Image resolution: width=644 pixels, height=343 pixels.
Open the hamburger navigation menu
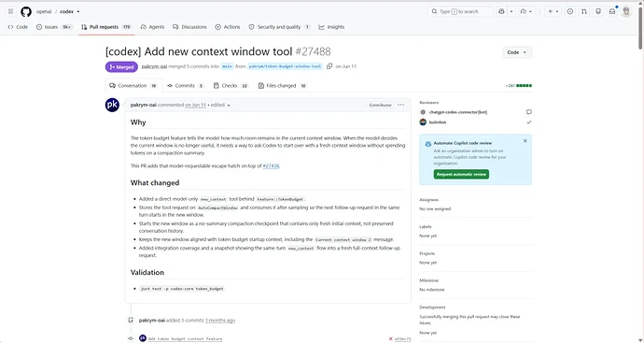[x=10, y=11]
